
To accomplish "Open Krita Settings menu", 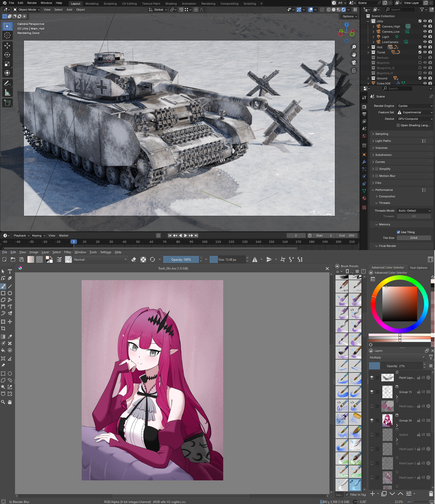I will click(x=106, y=252).
